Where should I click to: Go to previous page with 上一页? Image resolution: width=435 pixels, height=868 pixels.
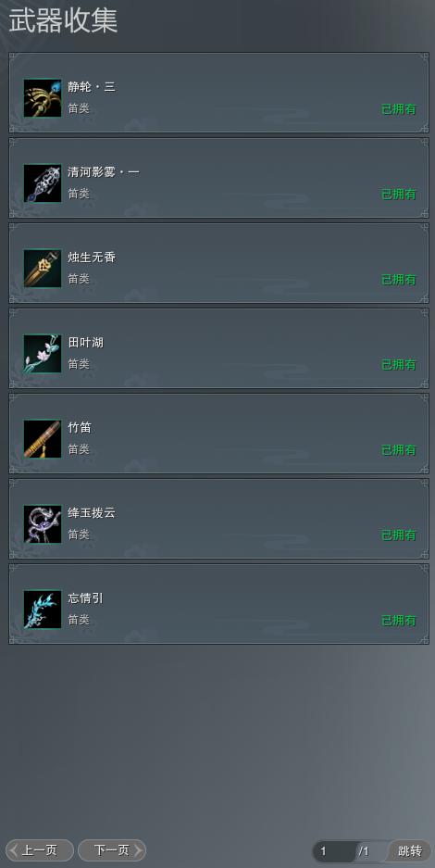tap(39, 850)
